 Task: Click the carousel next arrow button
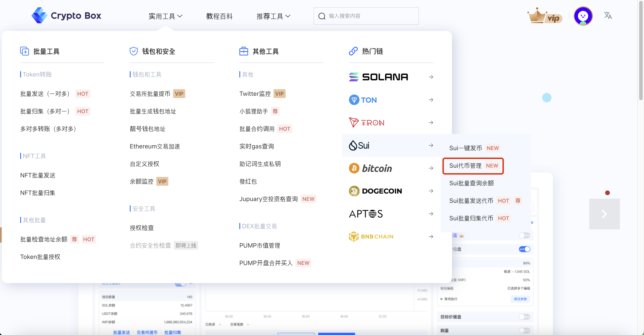[604, 214]
